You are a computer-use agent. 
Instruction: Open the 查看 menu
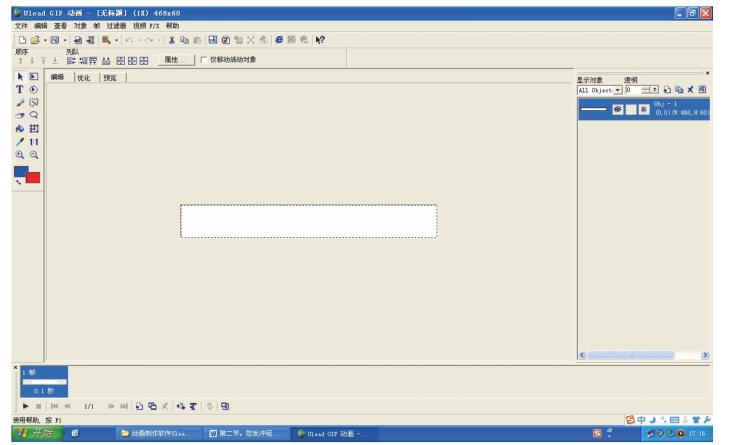point(60,26)
